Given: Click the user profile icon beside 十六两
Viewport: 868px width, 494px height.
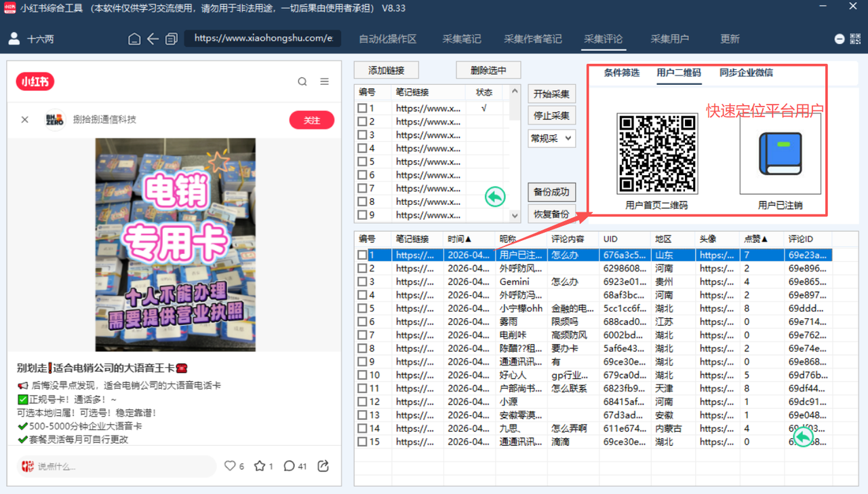Looking at the screenshot, I should (x=14, y=39).
